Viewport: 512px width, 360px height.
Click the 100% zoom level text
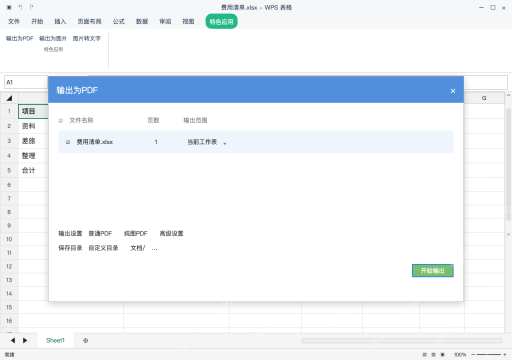[460, 355]
